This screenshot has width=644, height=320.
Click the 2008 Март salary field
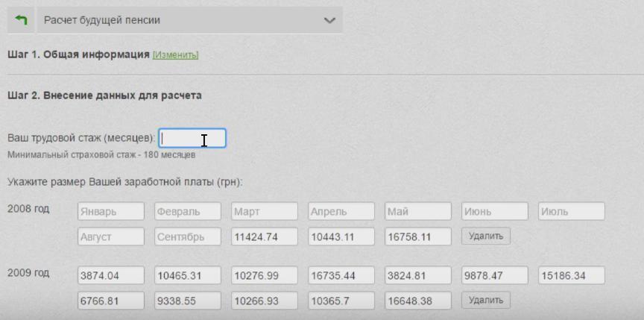(265, 211)
